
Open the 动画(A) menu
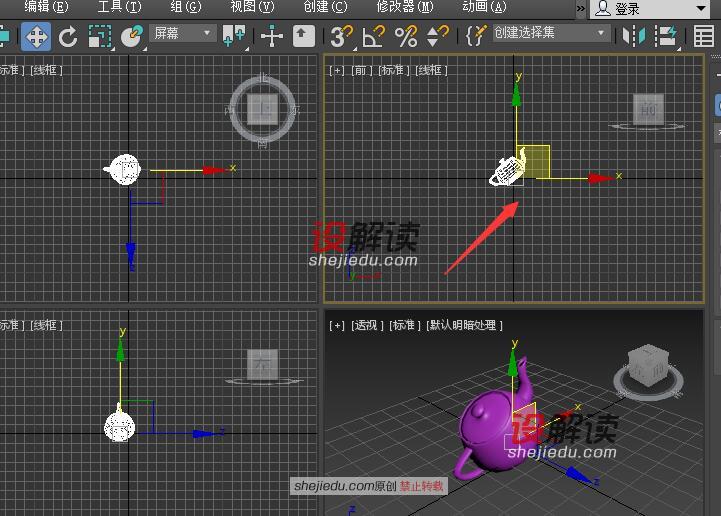484,6
